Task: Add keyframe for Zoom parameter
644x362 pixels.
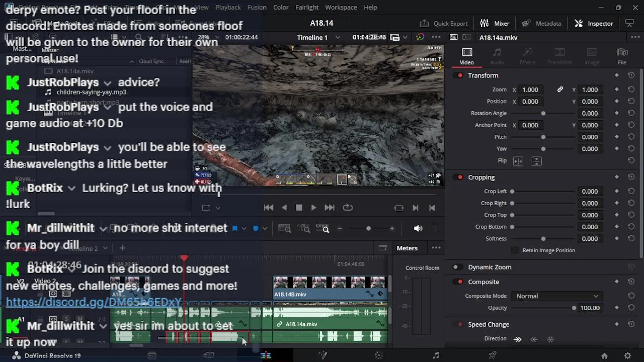Action: pyautogui.click(x=616, y=89)
